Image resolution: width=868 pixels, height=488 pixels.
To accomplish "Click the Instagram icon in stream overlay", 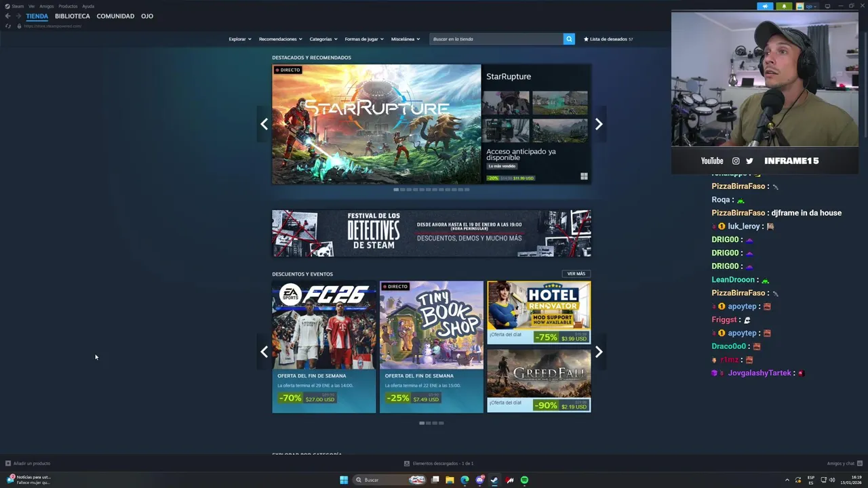I will pos(736,161).
